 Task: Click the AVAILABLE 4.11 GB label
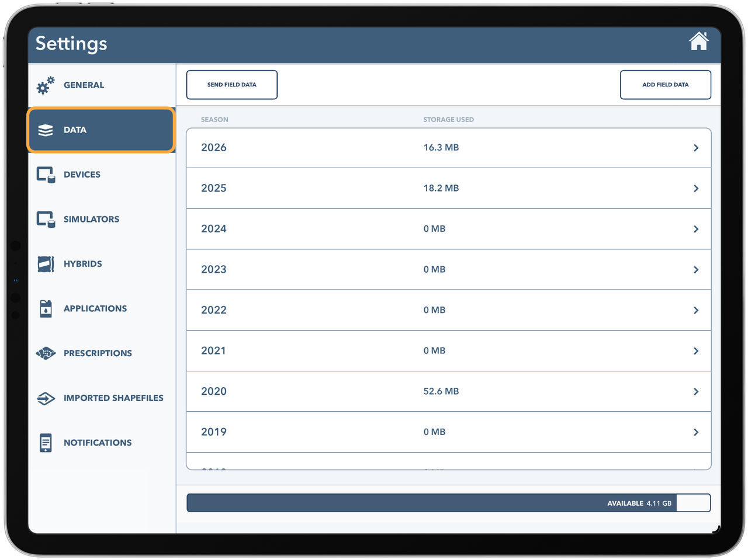coord(639,503)
